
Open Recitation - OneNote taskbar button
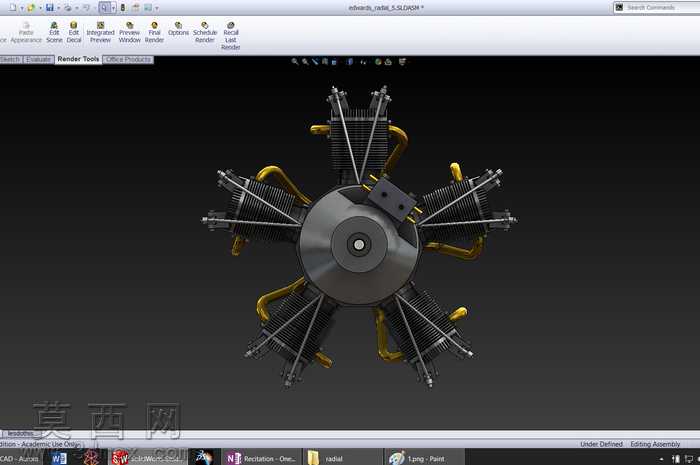tap(262, 458)
